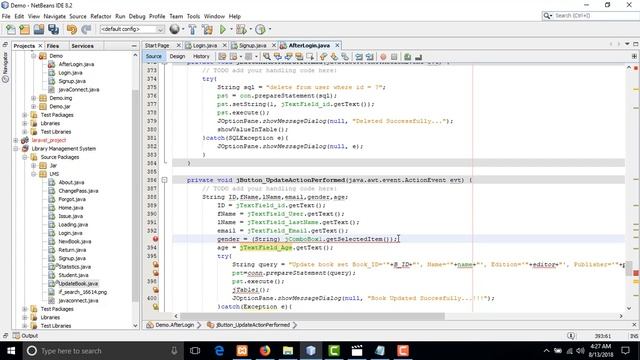Click the Open Project toolbar icon
This screenshot has height=360, width=640.
(39, 29)
